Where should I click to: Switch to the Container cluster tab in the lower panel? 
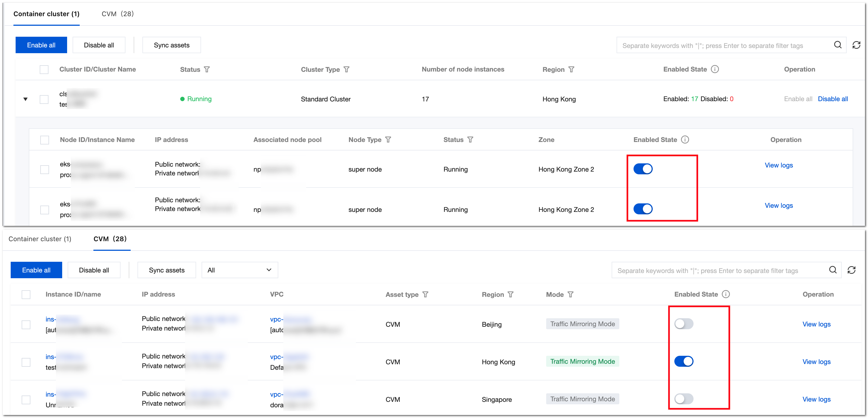[40, 239]
